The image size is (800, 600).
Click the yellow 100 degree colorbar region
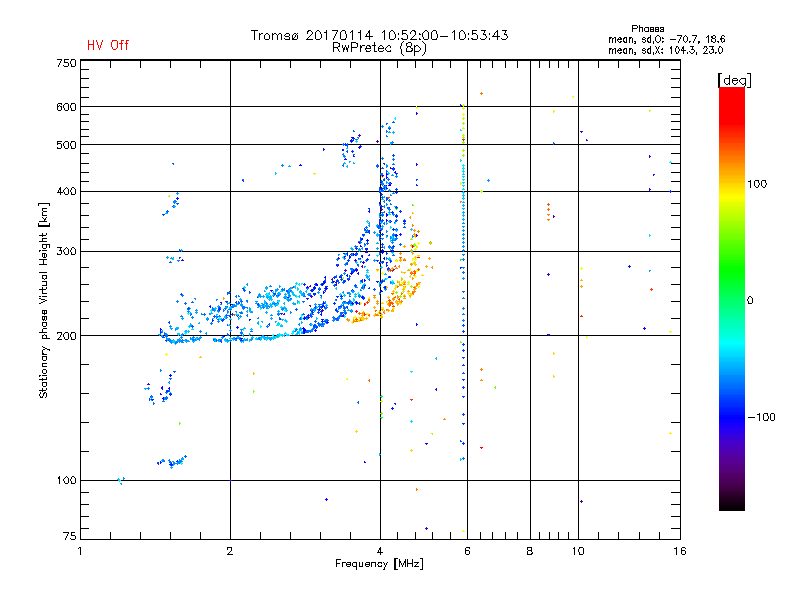click(x=732, y=191)
